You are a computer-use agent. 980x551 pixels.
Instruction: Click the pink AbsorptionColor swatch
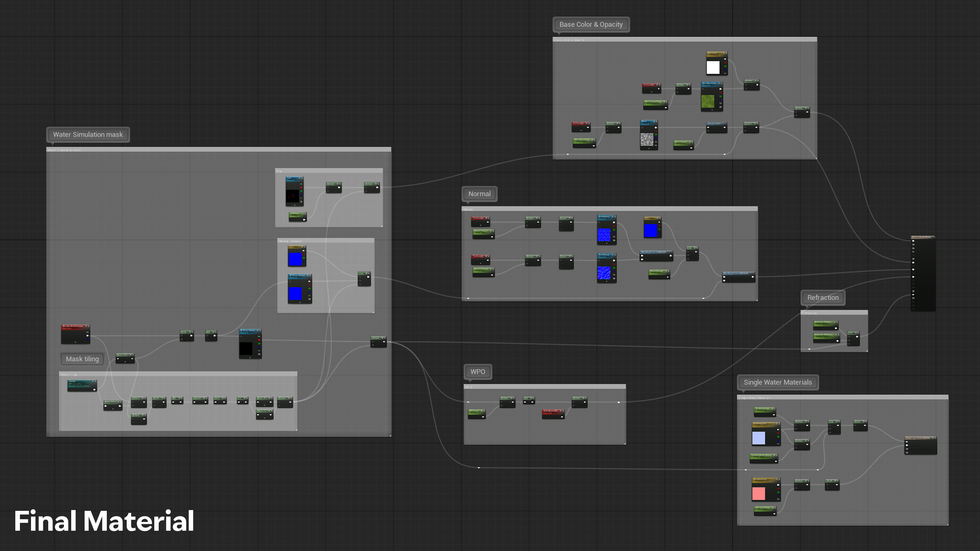coord(758,494)
